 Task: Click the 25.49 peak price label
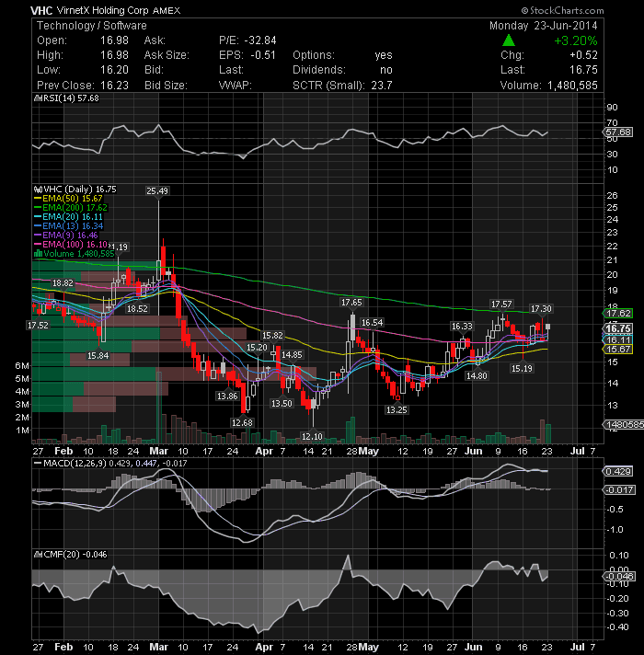157,191
